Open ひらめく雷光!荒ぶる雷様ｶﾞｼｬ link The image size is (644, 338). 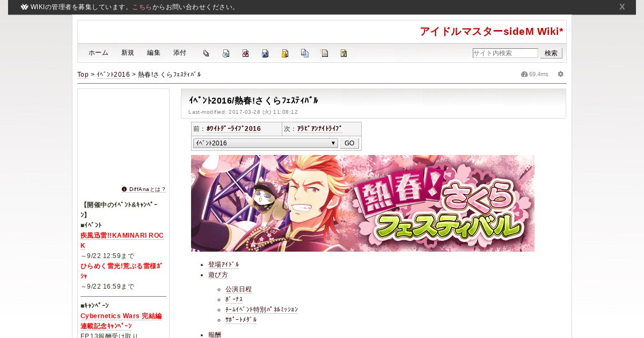tap(121, 271)
